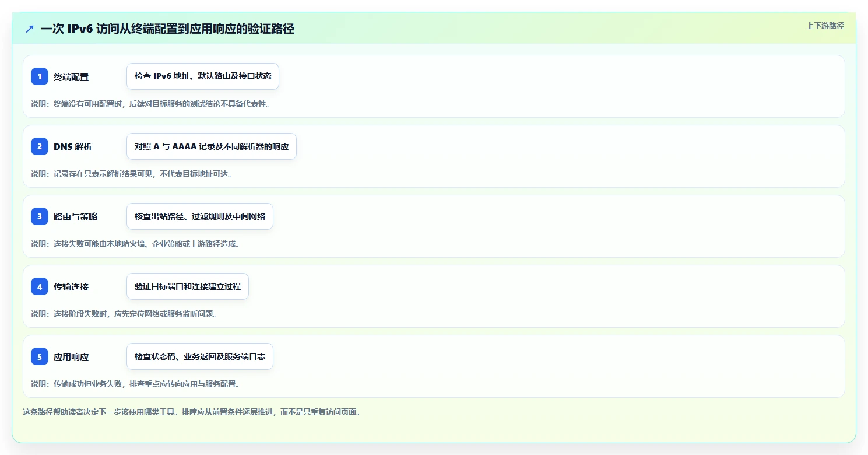Click the 上下游路径 label
Screen dimensions: 868x455
click(x=825, y=26)
